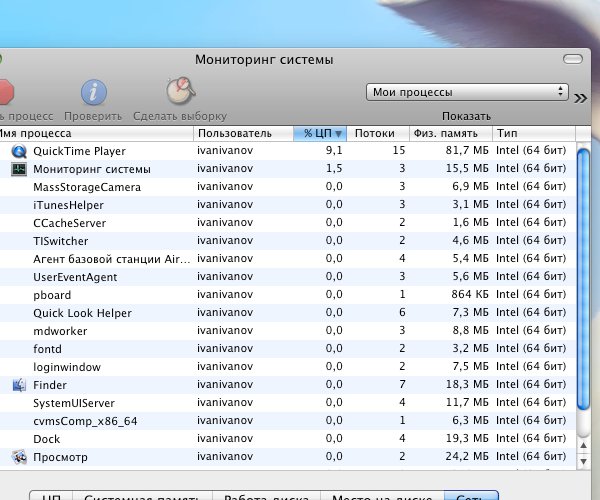Image resolution: width=600 pixels, height=500 pixels.
Task: Select the iTunesHelper process
Action: tap(68, 205)
